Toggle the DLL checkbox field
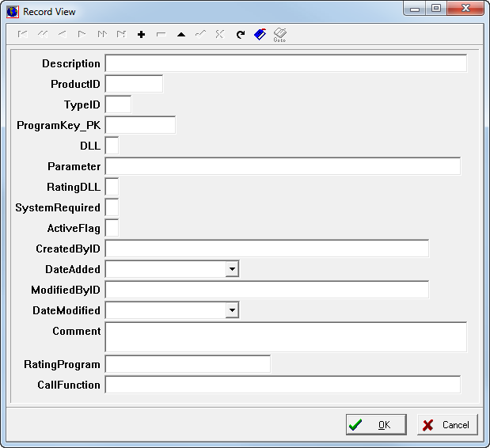The image size is (490, 448). click(x=112, y=146)
